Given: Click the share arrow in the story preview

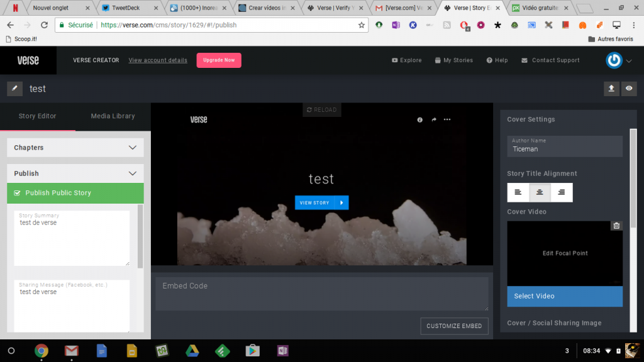Looking at the screenshot, I should (433, 119).
